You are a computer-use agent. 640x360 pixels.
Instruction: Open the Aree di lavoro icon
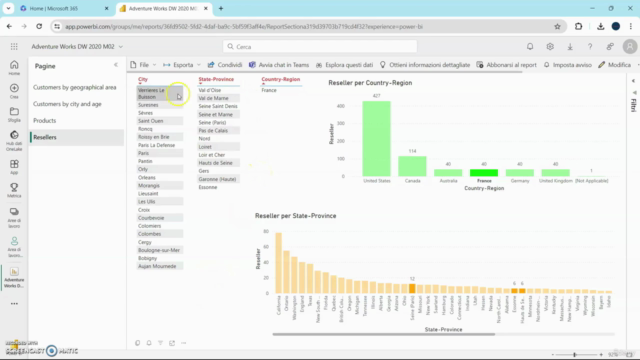pos(14,218)
